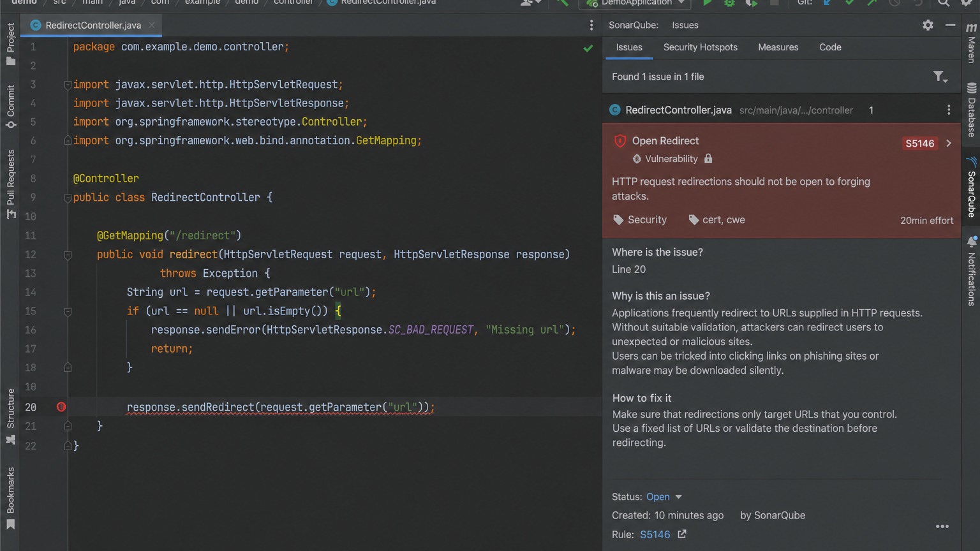This screenshot has height=551, width=980.
Task: Collapse redirect method fold marker at line 12
Action: pos(68,254)
